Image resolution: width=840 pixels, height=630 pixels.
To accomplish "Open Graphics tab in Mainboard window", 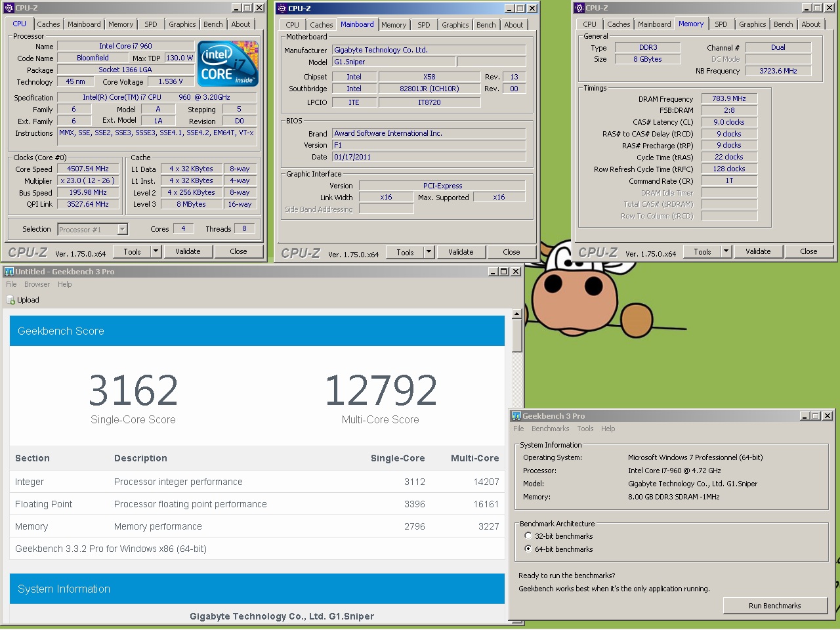I will [x=455, y=25].
